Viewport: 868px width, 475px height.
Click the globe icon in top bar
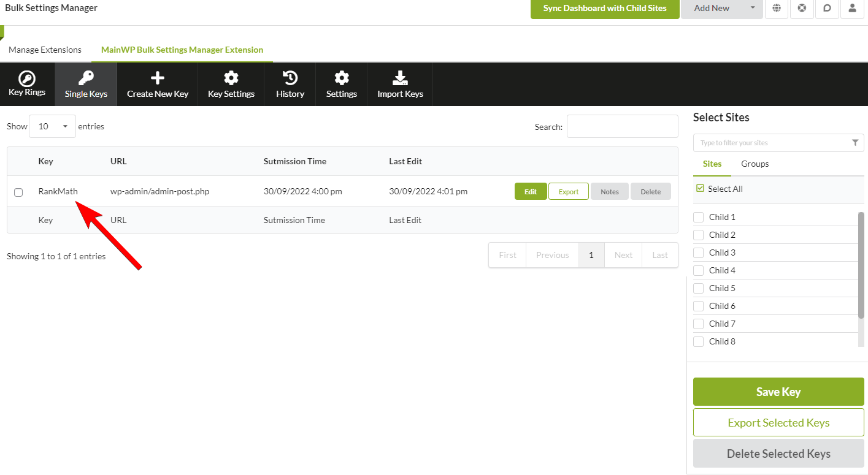[x=777, y=9]
